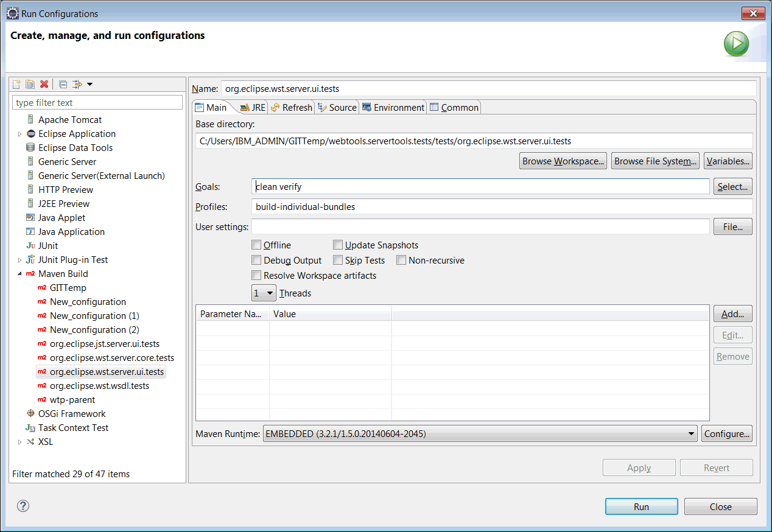Open the Environment tab

point(393,107)
